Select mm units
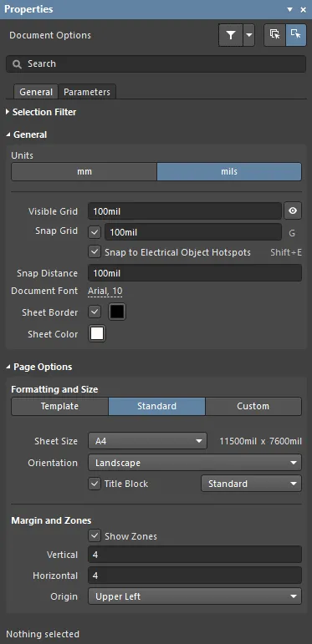The height and width of the screenshot is (644, 312). [x=84, y=172]
